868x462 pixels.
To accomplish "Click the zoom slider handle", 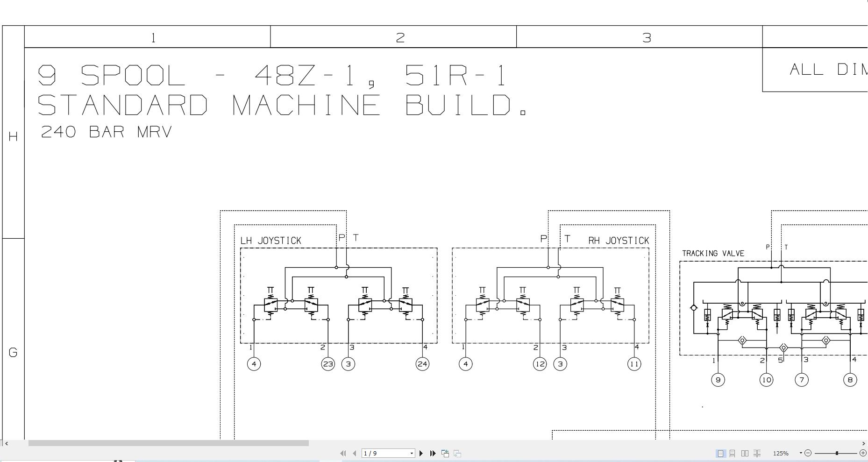I will pyautogui.click(x=837, y=453).
